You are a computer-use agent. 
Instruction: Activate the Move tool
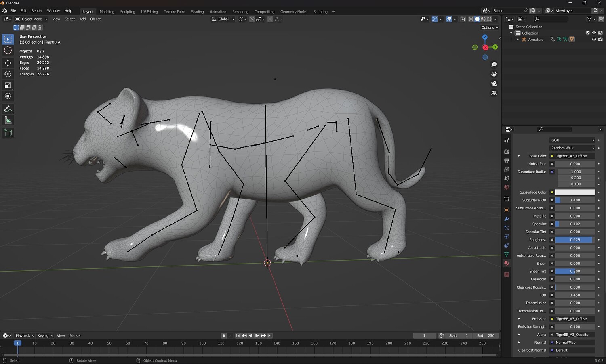pos(8,63)
